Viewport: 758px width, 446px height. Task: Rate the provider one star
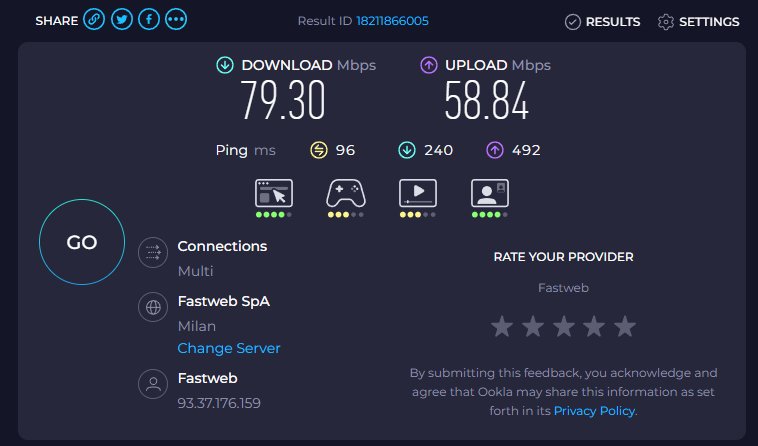pos(500,326)
